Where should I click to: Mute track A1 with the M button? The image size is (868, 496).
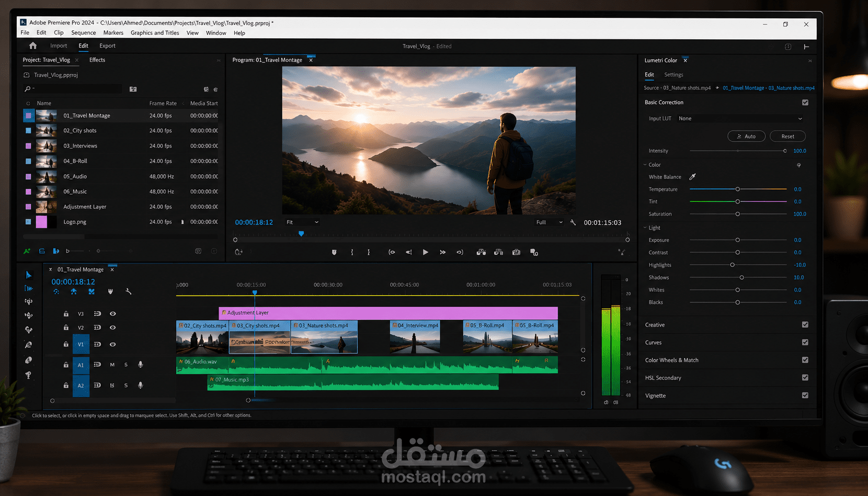[x=112, y=365]
